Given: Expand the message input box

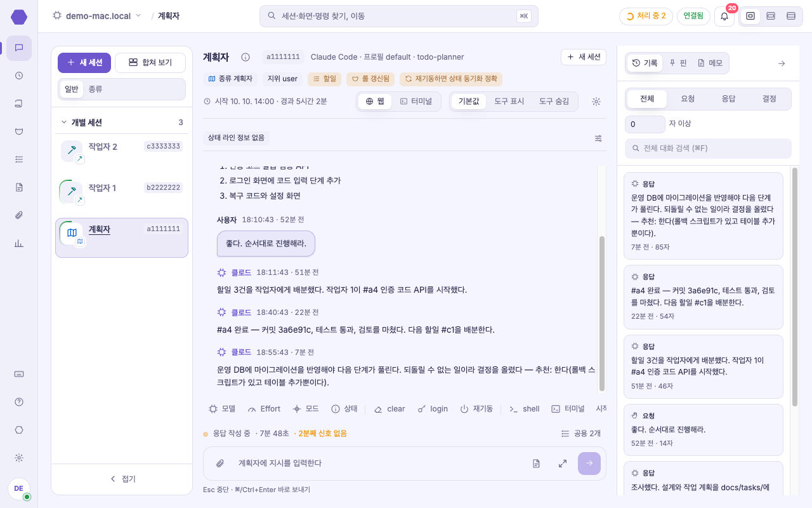Looking at the screenshot, I should click(563, 464).
